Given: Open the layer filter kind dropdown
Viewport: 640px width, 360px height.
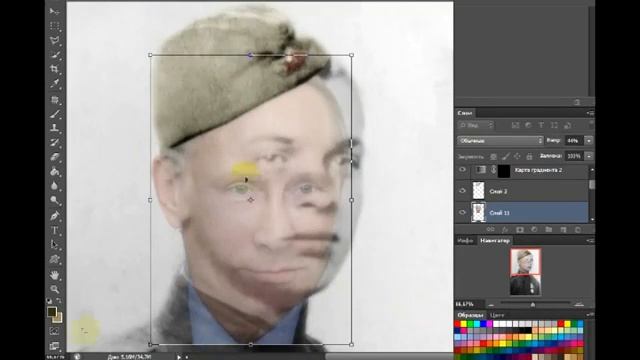Looking at the screenshot, I should (476, 125).
